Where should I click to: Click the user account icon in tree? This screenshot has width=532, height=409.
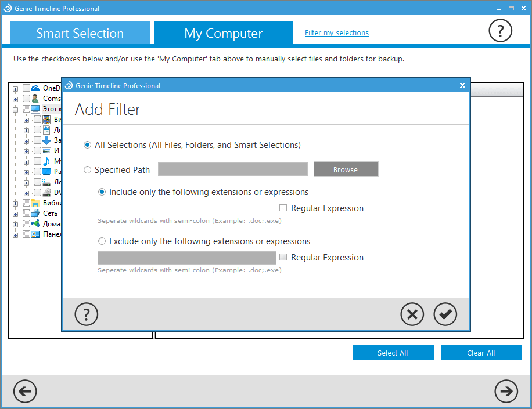pyautogui.click(x=35, y=99)
